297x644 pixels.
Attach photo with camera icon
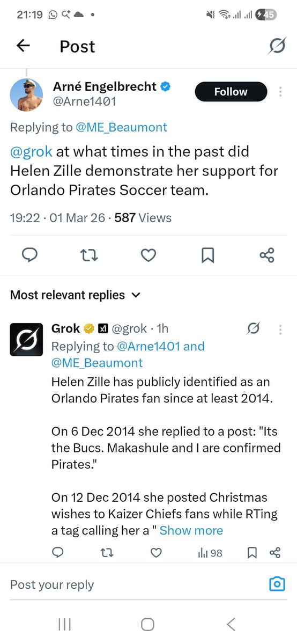(x=277, y=584)
